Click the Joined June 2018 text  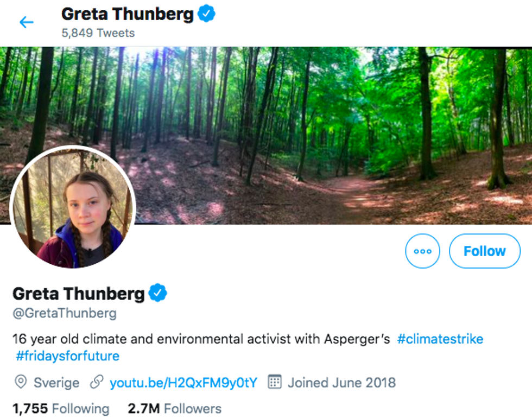point(341,382)
